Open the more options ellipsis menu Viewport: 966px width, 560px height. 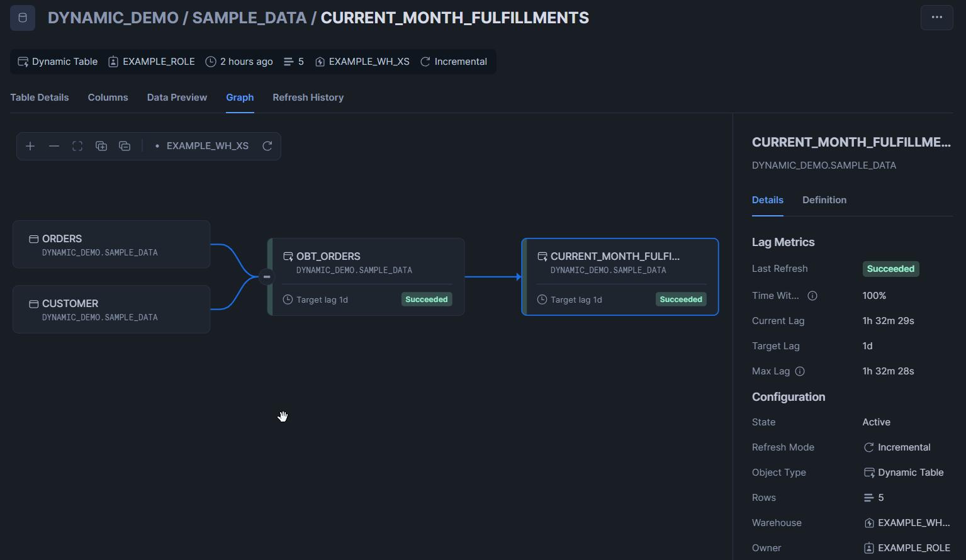coord(936,18)
